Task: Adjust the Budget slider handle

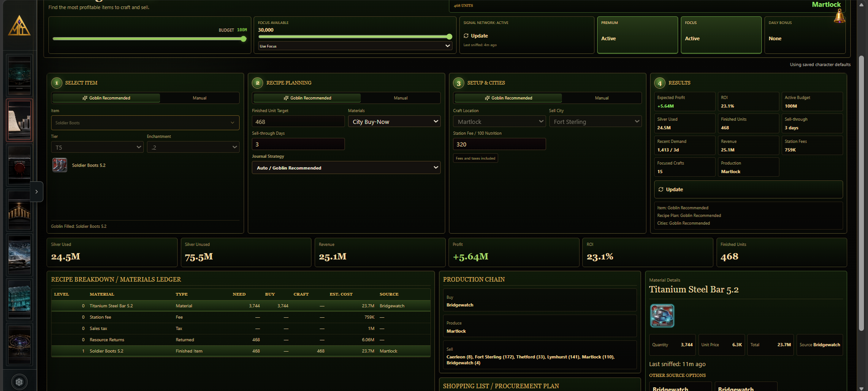Action: coord(244,39)
